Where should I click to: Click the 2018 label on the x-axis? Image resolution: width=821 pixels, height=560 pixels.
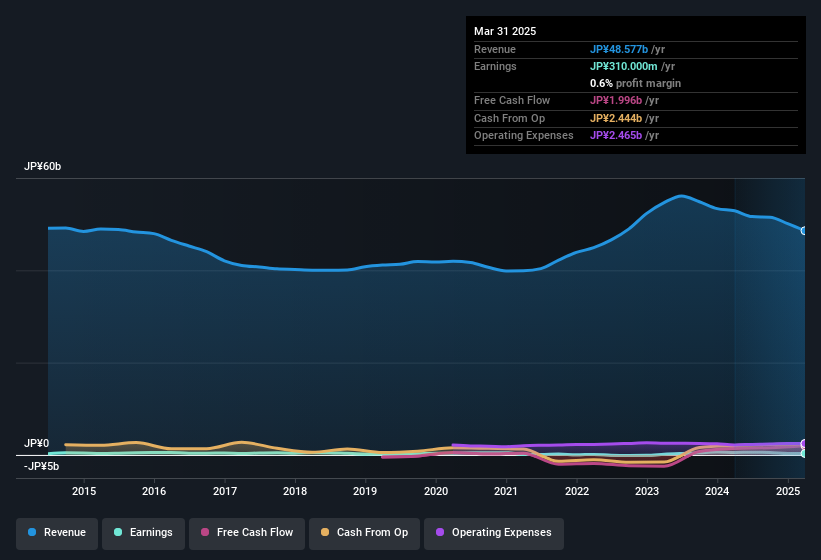(x=295, y=491)
